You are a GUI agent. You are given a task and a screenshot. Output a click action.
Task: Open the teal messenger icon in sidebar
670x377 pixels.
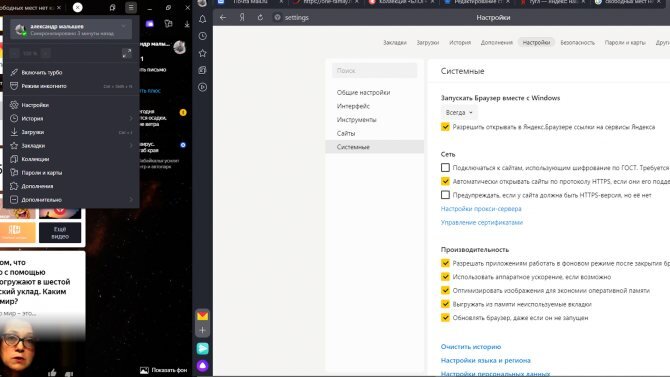coord(203,348)
